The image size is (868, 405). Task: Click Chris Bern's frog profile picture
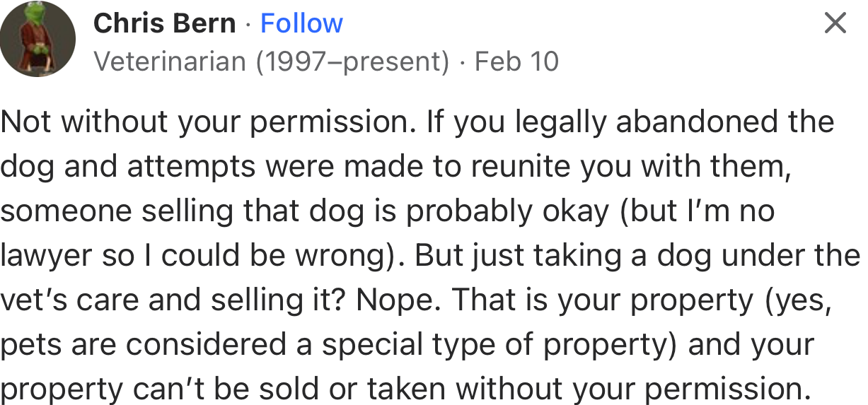(38, 39)
